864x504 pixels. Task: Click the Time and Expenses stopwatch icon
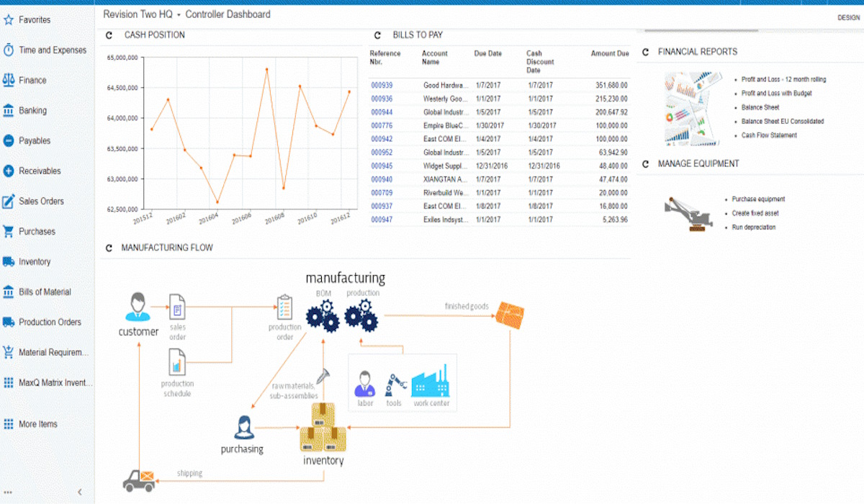tap(9, 50)
